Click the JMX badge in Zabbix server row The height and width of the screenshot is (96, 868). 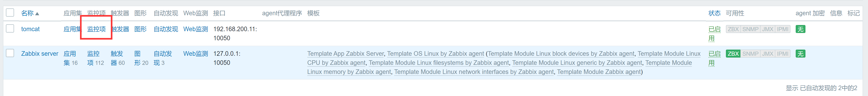point(768,54)
